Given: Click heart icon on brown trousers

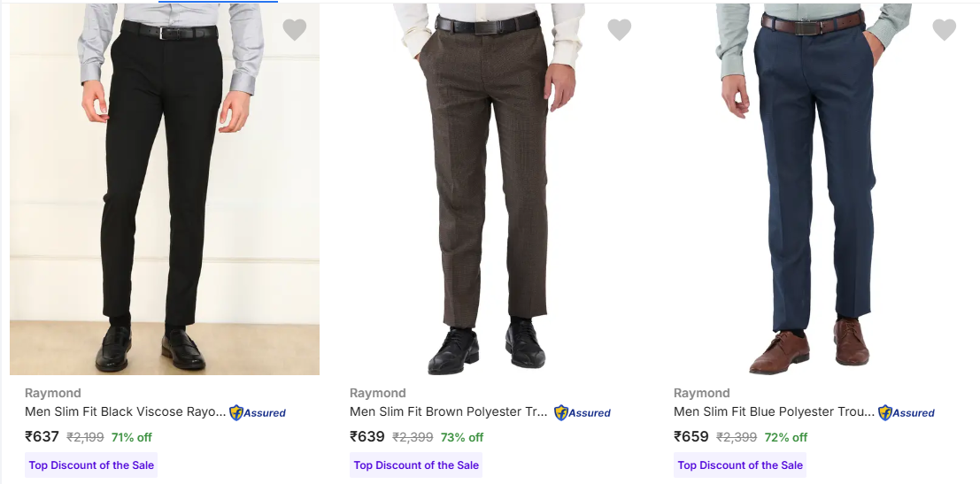Looking at the screenshot, I should (x=620, y=30).
